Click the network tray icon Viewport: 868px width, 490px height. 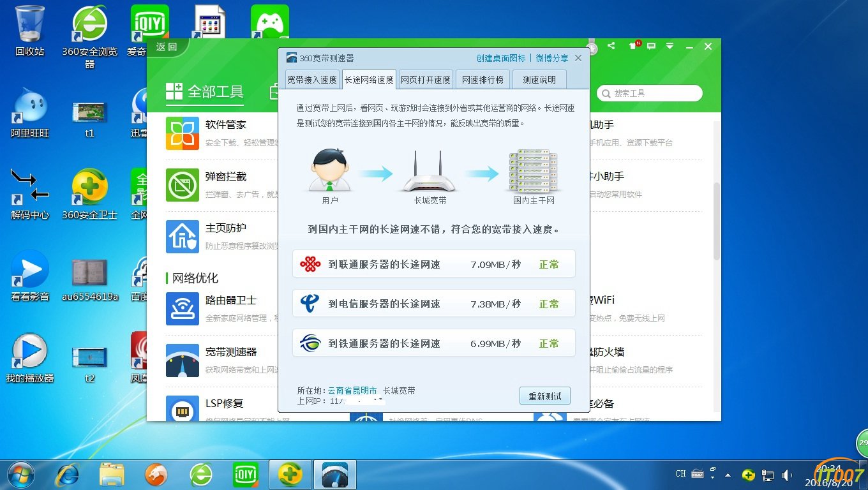pyautogui.click(x=768, y=475)
